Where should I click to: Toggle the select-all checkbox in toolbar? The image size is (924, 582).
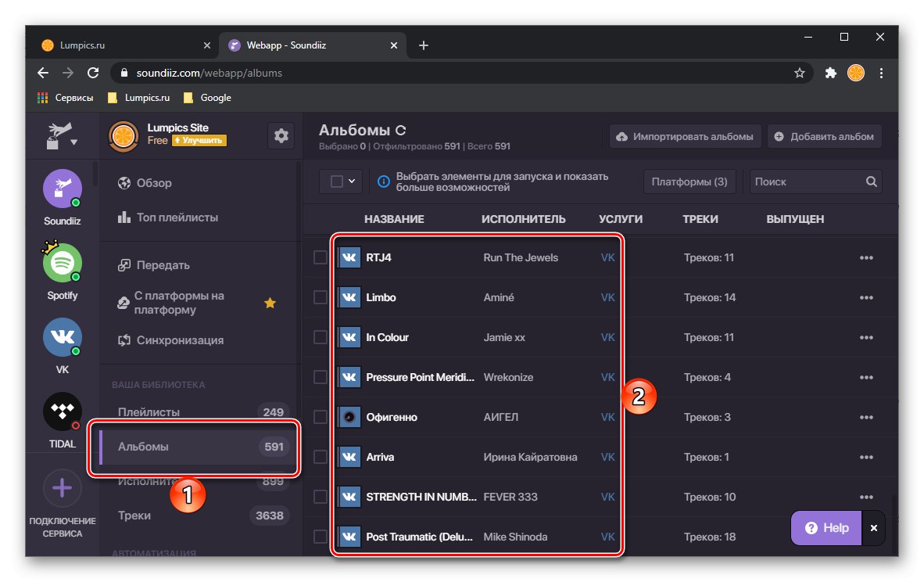click(x=336, y=181)
